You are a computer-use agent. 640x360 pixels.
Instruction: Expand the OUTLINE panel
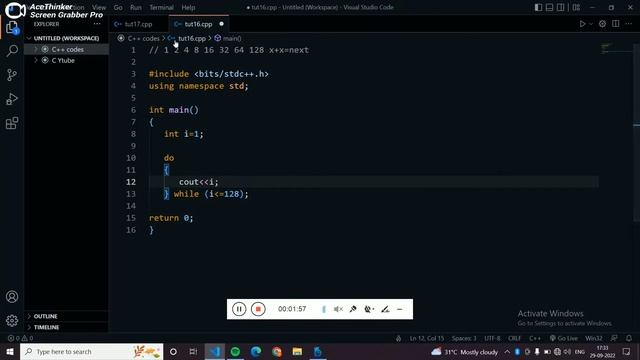pos(67,316)
